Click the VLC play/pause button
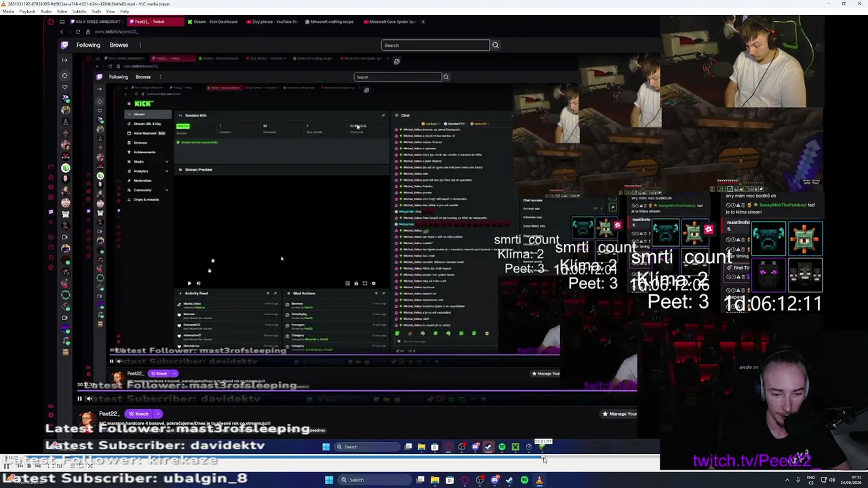This screenshot has width=868, height=488. (7, 466)
